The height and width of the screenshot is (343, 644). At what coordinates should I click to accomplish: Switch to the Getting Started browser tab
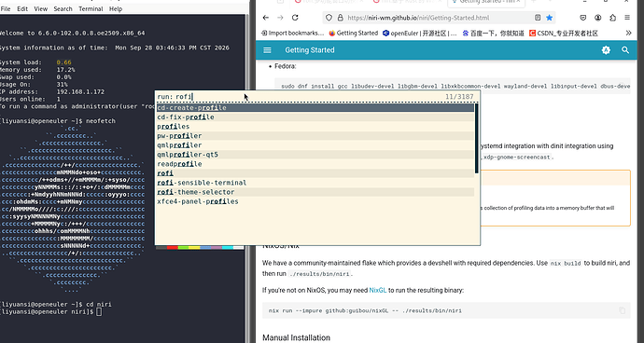pyautogui.click(x=486, y=2)
